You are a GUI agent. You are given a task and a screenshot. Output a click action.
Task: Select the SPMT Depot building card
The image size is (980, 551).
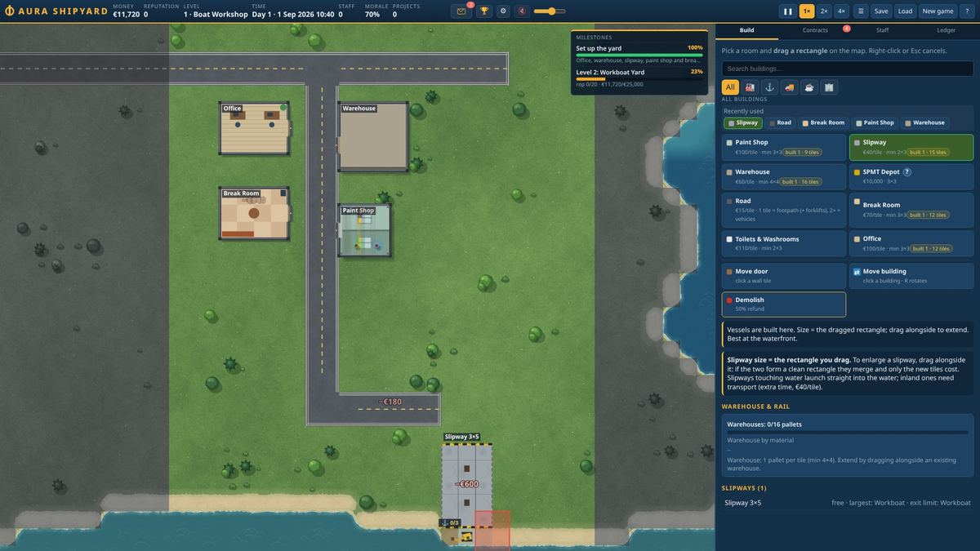click(911, 176)
